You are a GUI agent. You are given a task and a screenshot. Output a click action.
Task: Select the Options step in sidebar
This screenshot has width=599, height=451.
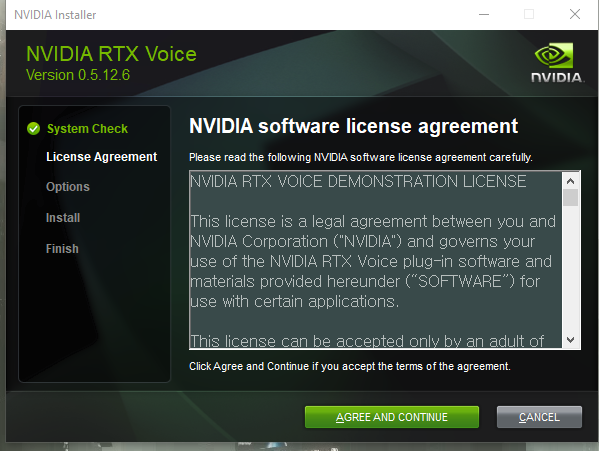[x=68, y=187]
